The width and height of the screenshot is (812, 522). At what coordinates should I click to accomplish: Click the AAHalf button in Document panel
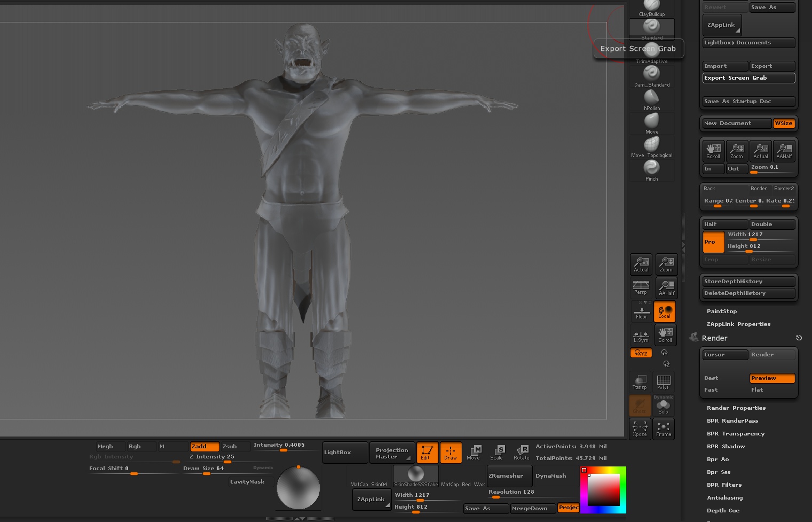(784, 151)
